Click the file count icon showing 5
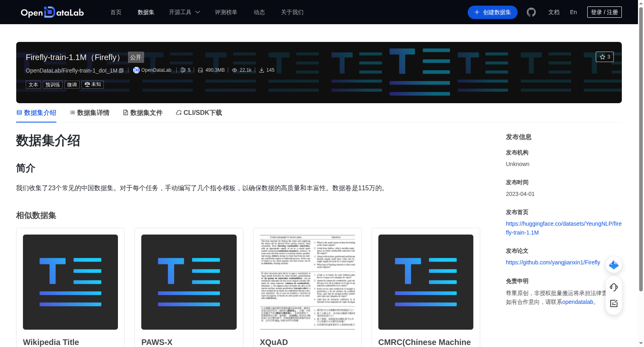Viewport: 644px width, 347px height. tap(183, 70)
